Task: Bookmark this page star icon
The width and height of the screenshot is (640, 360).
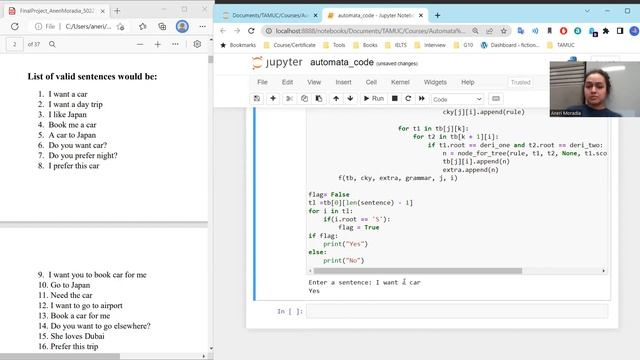Action: click(x=504, y=31)
